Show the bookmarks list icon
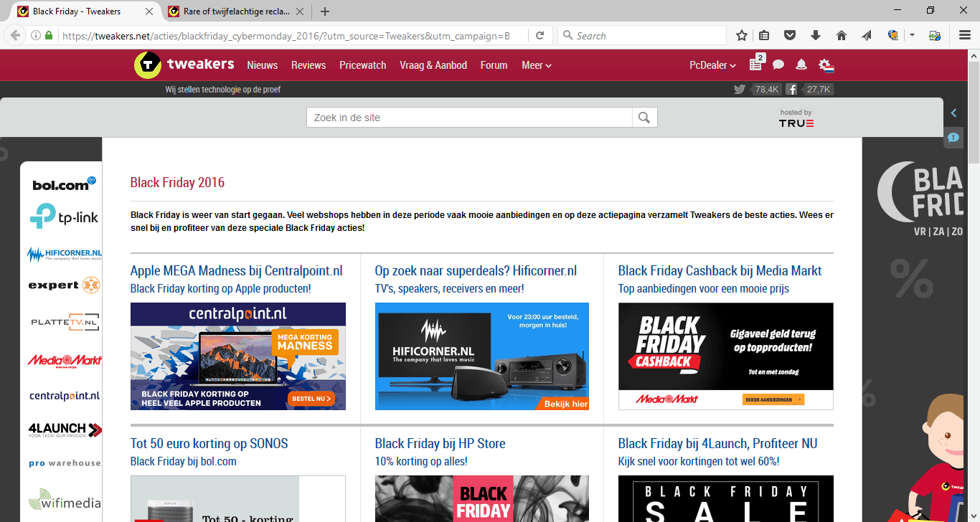 [x=765, y=35]
